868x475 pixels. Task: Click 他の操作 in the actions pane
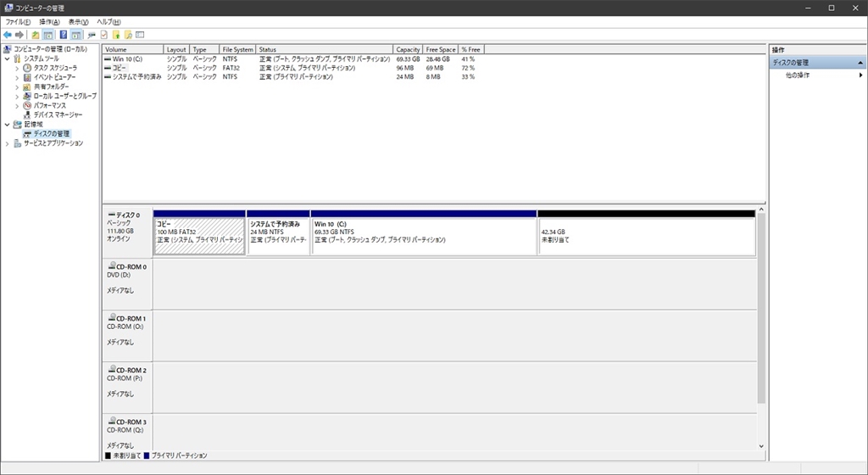[798, 75]
